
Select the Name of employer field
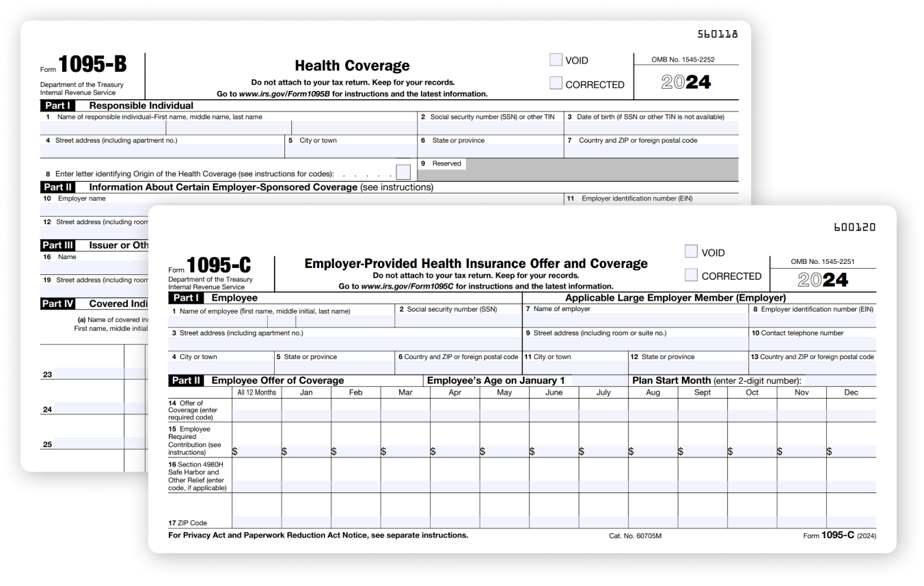tap(636, 320)
